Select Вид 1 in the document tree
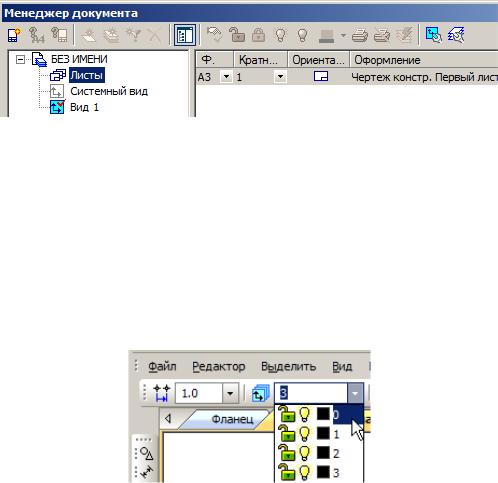This screenshot has width=498, height=483. (x=84, y=107)
